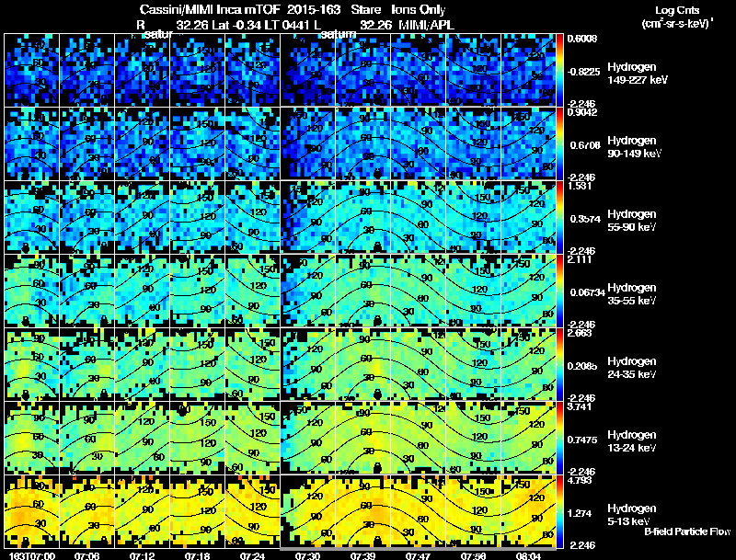Click the 'B-field Particle Flow' label
This screenshot has width=736, height=560.
click(687, 531)
